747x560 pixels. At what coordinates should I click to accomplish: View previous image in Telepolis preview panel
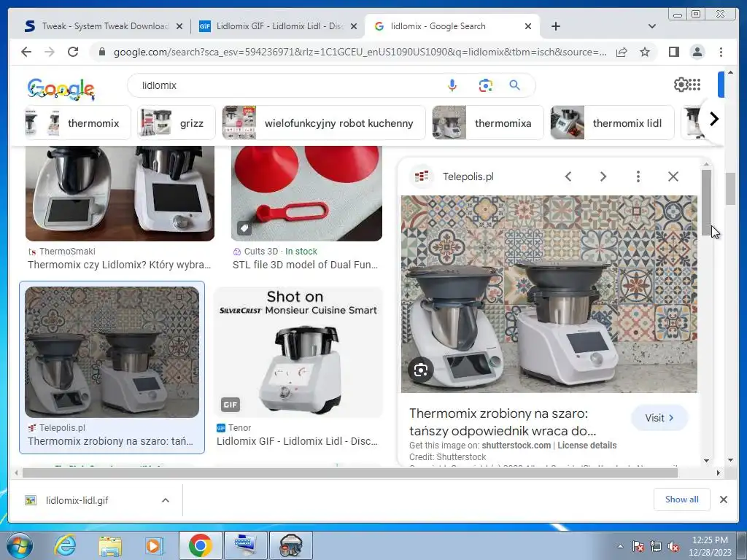point(568,176)
